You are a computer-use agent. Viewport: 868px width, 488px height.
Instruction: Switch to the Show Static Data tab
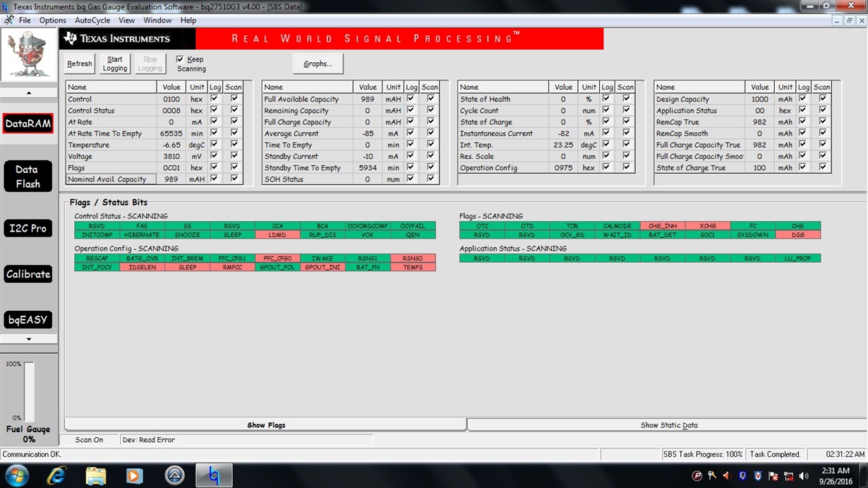click(x=669, y=425)
